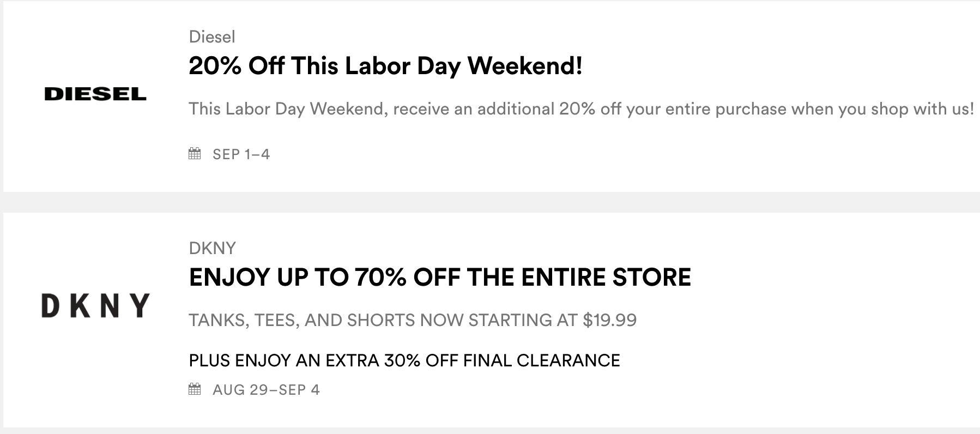Image resolution: width=980 pixels, height=434 pixels.
Task: Click the gray "DKNY" store name label
Action: [212, 248]
